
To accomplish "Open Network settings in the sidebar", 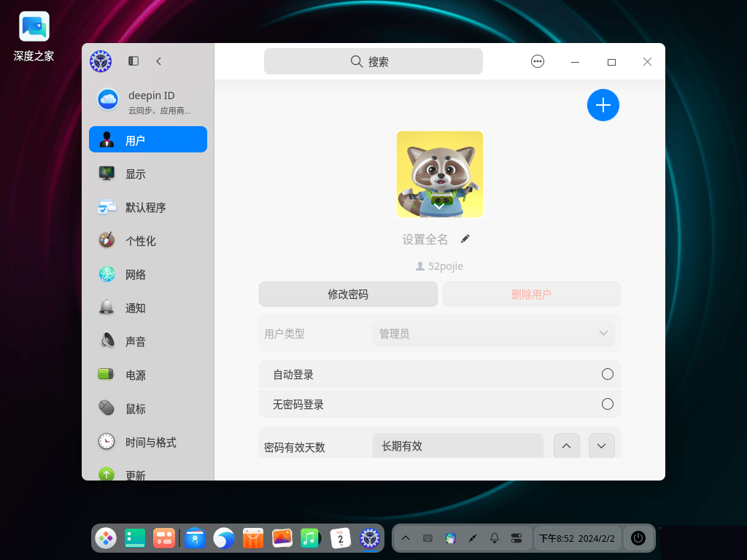I will coord(134,274).
